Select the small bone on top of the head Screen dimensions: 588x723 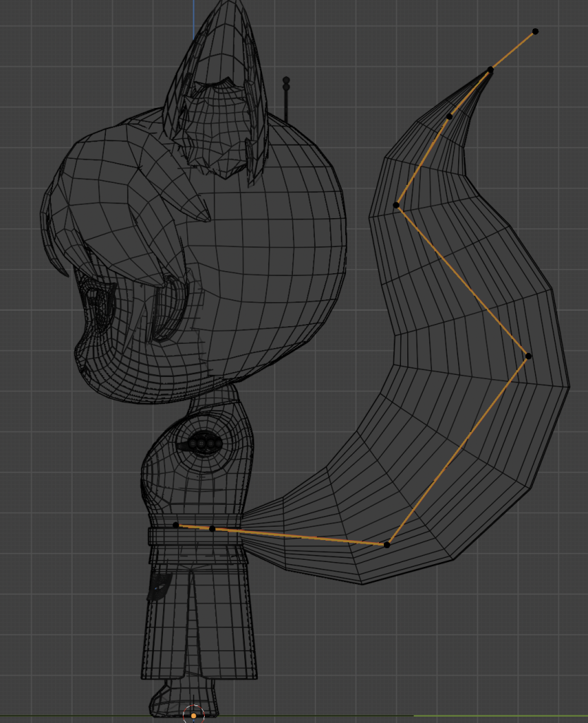pos(286,99)
